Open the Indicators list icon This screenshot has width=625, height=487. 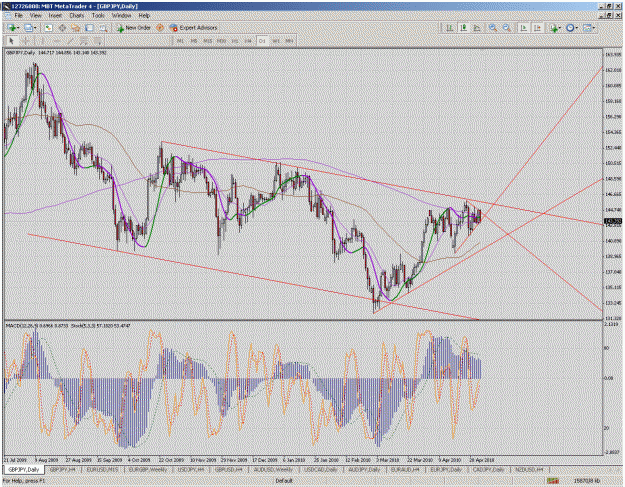[x=553, y=28]
